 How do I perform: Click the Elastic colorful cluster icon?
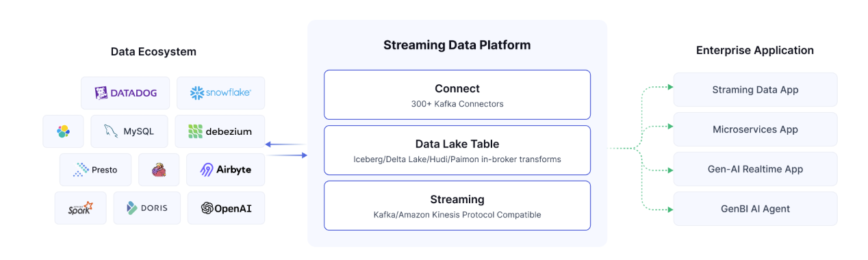(63, 131)
